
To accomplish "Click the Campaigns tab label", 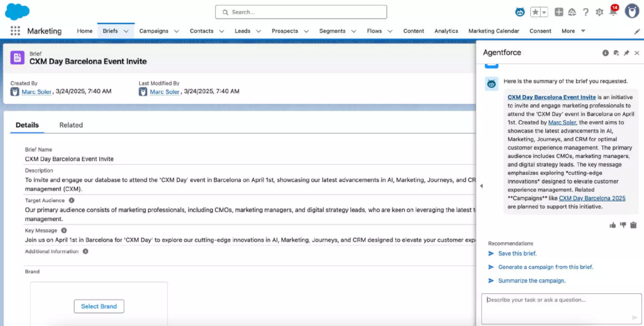I will (x=154, y=31).
